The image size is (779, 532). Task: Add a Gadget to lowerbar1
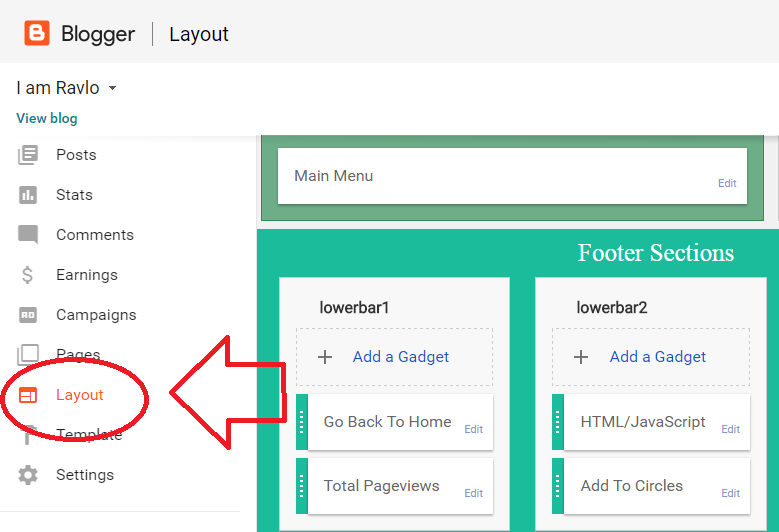click(400, 357)
